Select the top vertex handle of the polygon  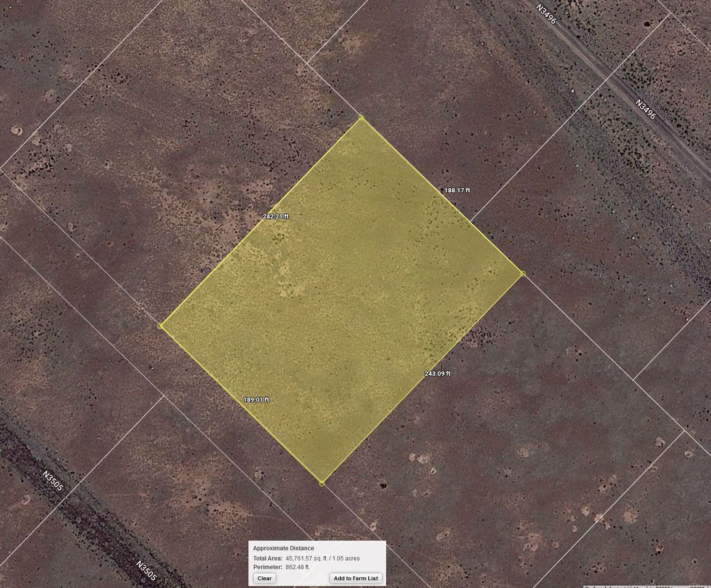361,118
